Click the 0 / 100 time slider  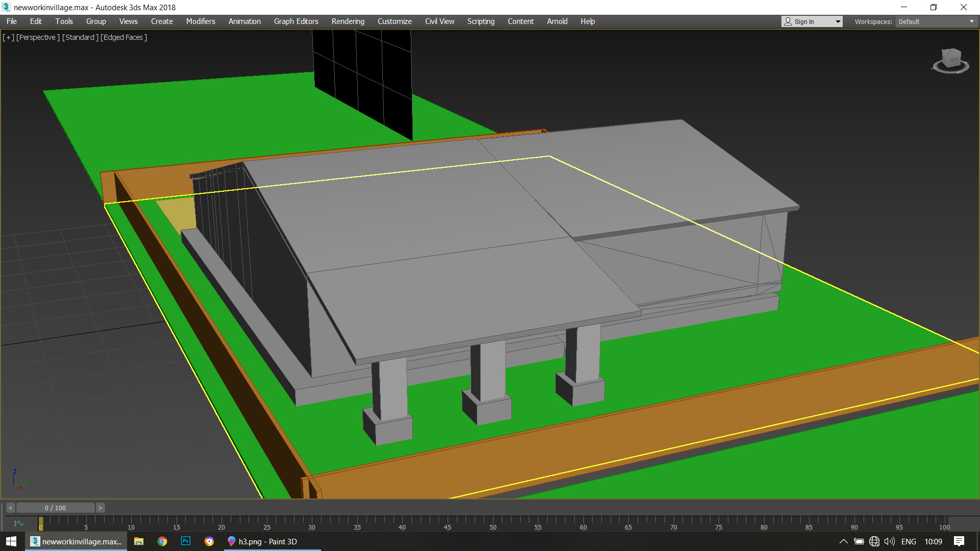pos(55,508)
